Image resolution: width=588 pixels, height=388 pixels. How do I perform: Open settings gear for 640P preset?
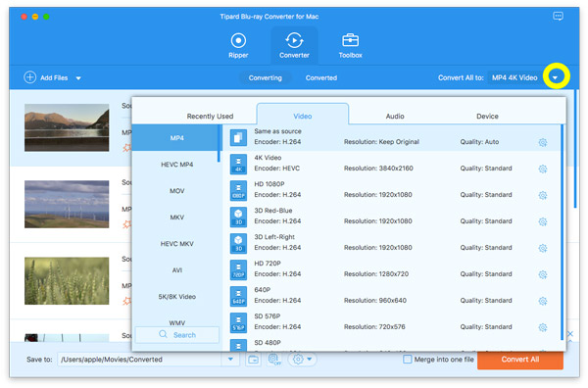[x=542, y=301]
